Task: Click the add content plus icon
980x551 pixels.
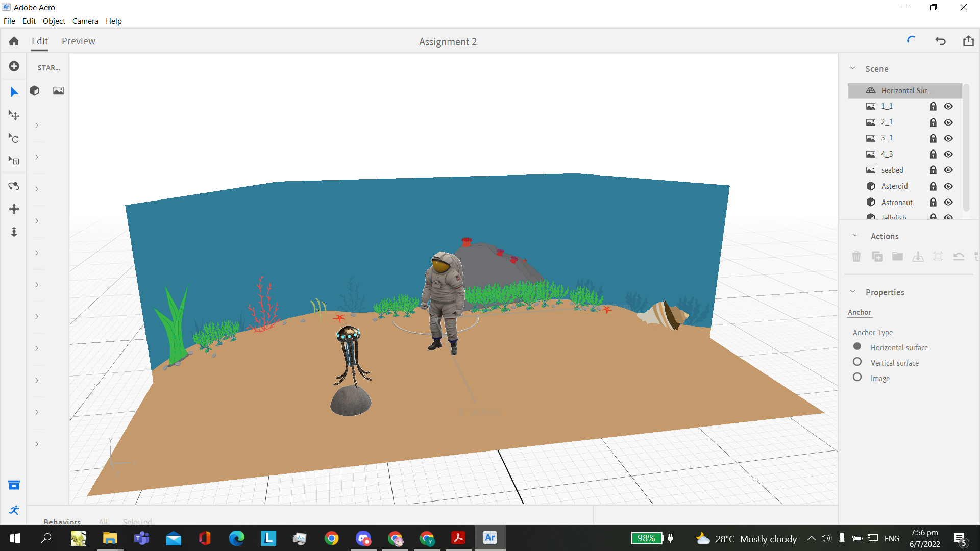Action: [14, 66]
